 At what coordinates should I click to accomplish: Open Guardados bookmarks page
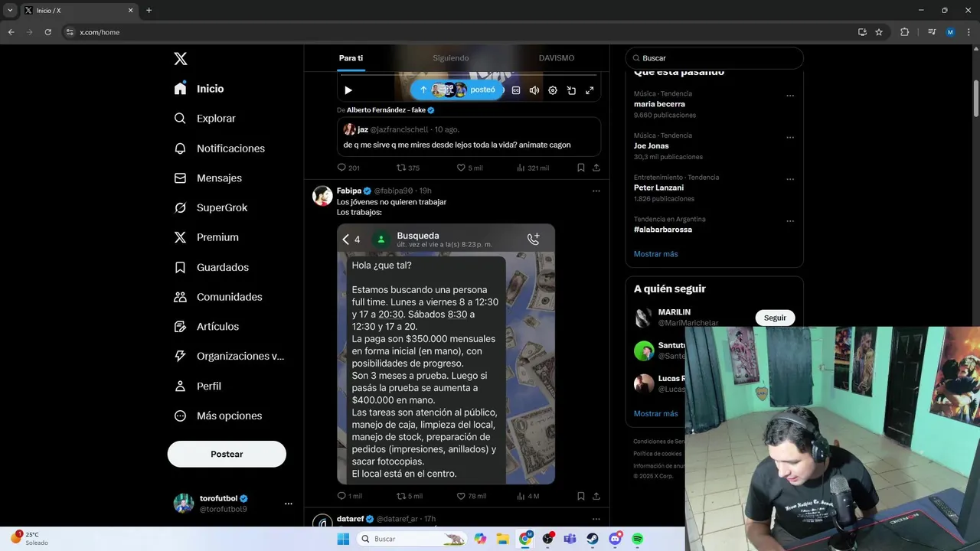pyautogui.click(x=211, y=267)
